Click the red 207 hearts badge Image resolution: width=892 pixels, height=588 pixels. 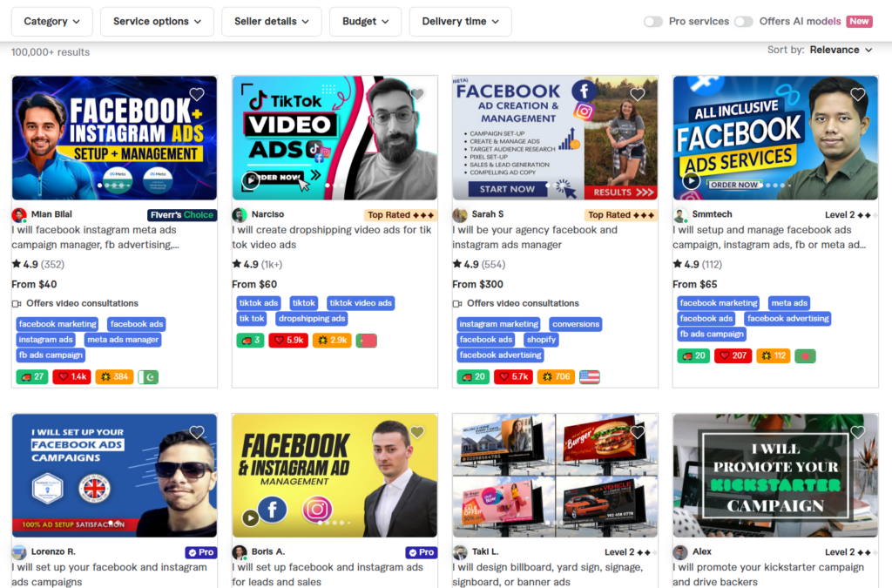(733, 356)
